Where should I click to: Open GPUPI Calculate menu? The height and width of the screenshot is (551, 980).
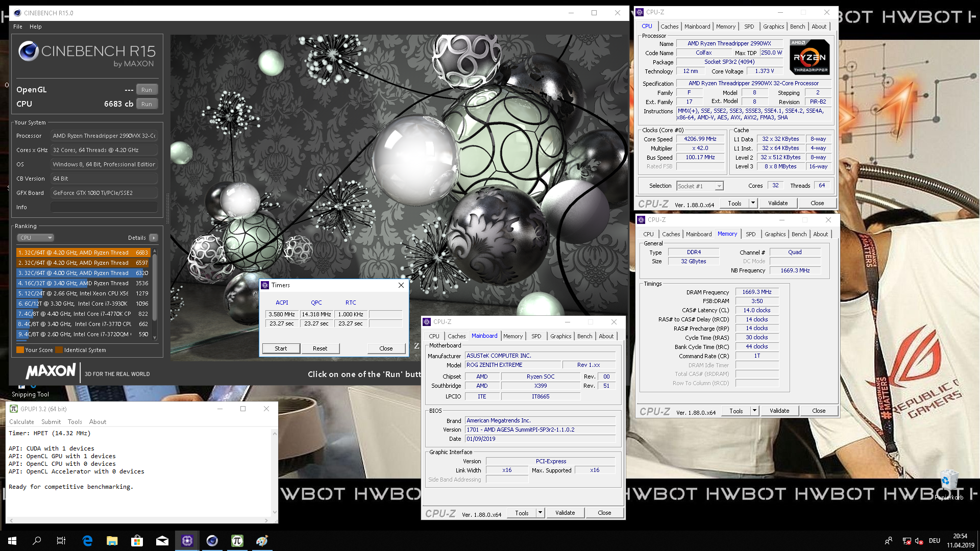21,422
